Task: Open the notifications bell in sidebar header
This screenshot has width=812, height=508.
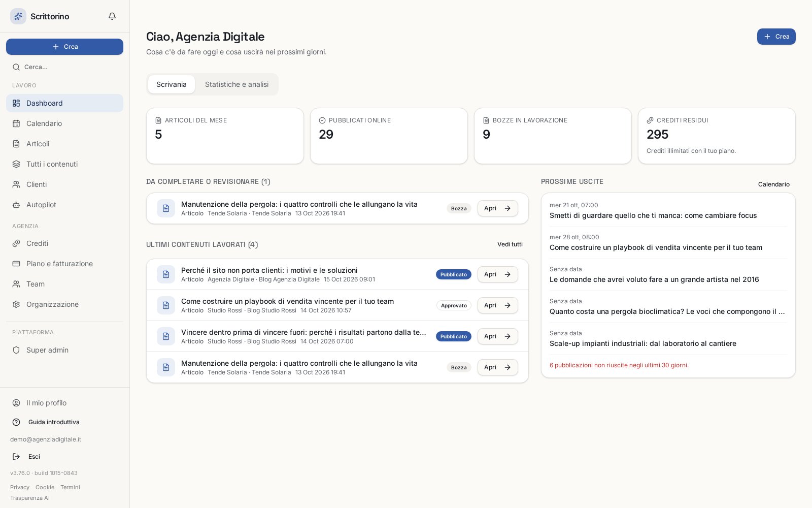Action: 112,16
